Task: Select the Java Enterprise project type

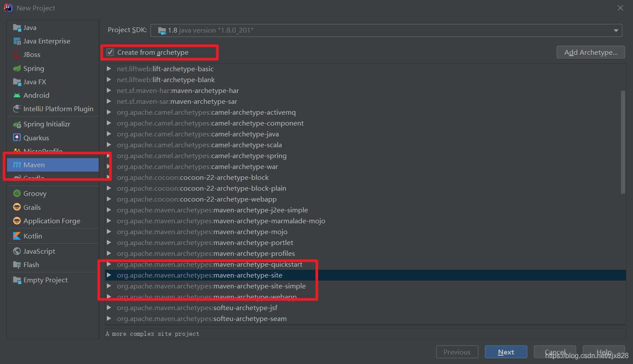Action: click(53, 41)
